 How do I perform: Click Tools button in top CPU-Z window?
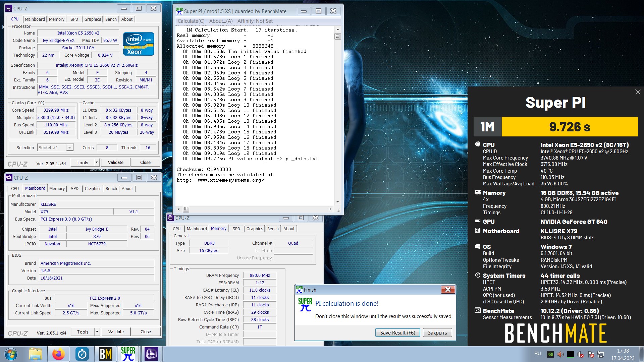83,162
